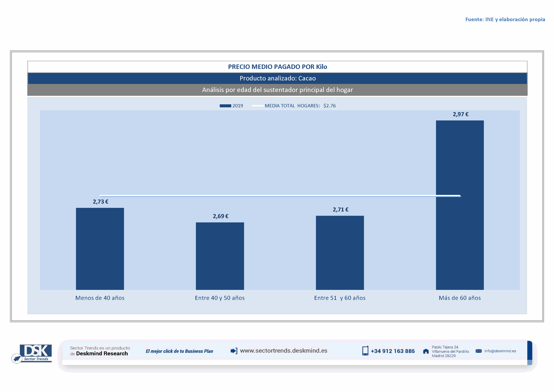Click the arrow icon beside website URL
This screenshot has height=392, width=554.
pyautogui.click(x=234, y=351)
